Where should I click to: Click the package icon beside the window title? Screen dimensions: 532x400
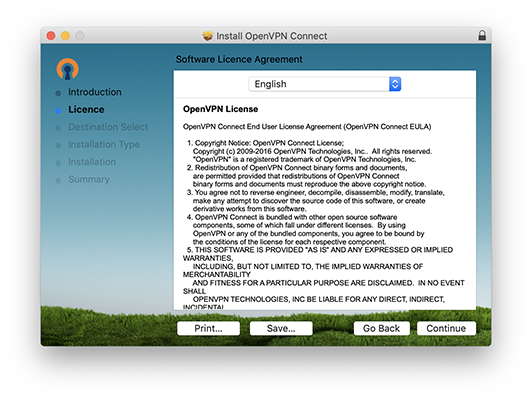point(208,36)
